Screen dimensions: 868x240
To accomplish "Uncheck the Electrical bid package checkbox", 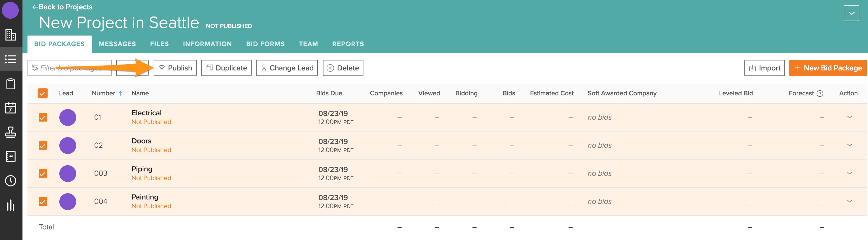I will coord(42,117).
